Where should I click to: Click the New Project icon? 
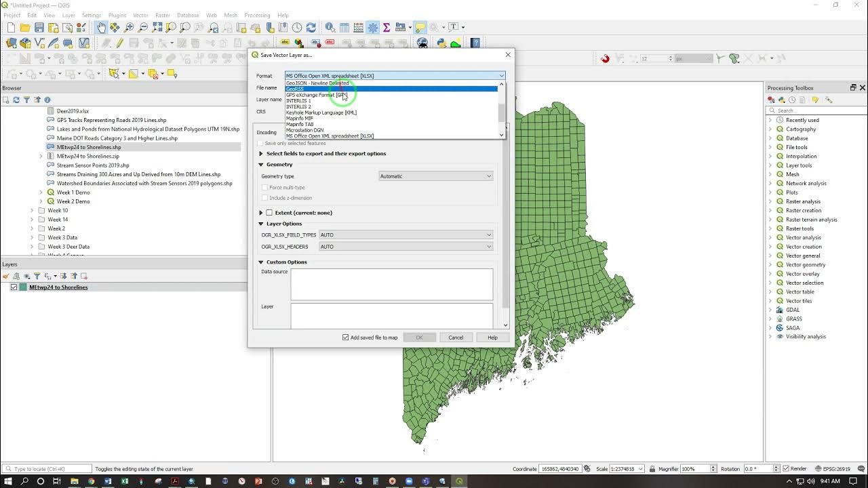(x=11, y=28)
